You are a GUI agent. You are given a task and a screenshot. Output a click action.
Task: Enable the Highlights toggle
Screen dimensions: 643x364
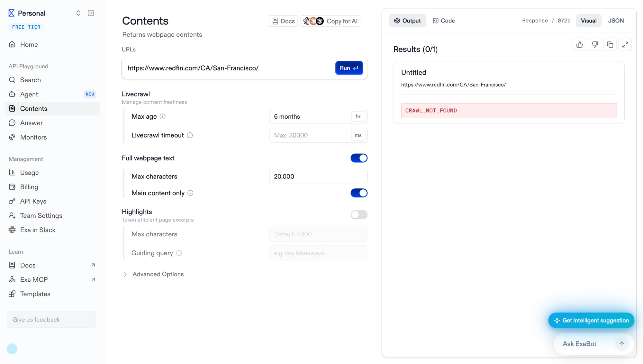click(x=359, y=215)
